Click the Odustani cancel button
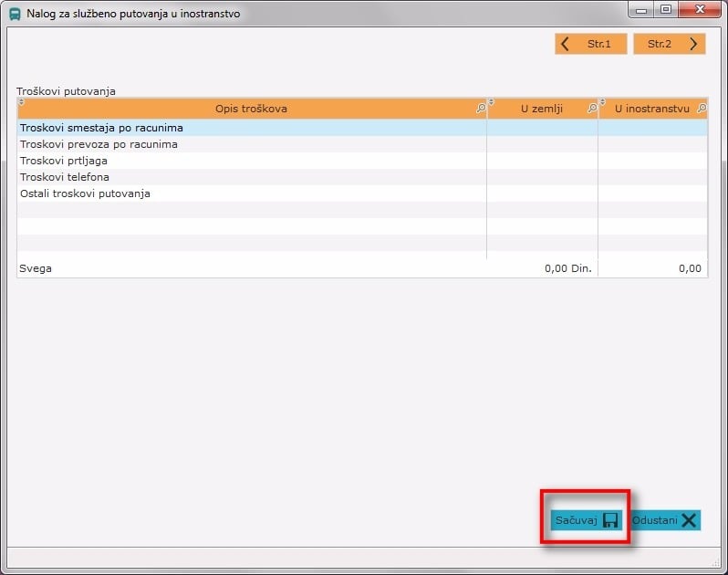This screenshot has width=728, height=575. [665, 519]
